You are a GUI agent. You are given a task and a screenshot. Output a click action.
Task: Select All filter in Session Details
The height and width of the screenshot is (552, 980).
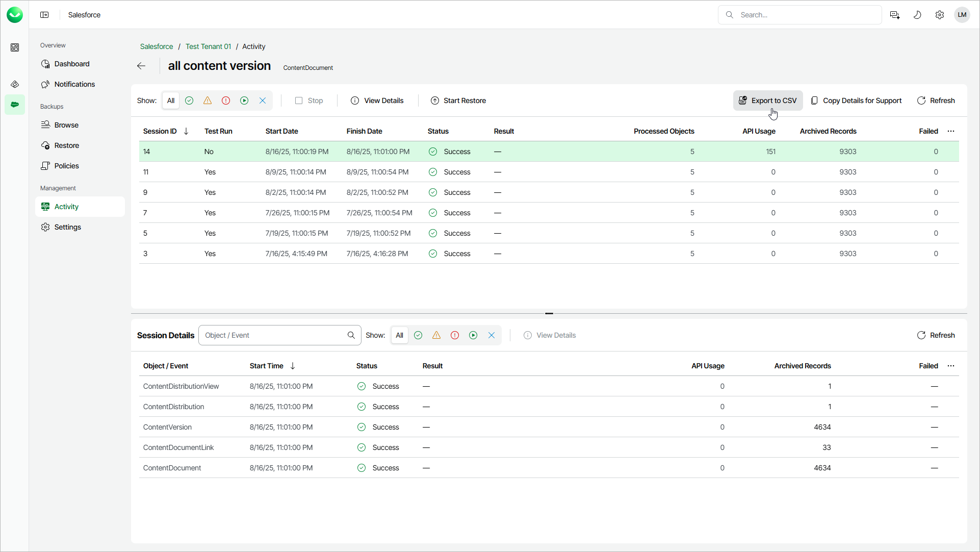[x=399, y=335]
